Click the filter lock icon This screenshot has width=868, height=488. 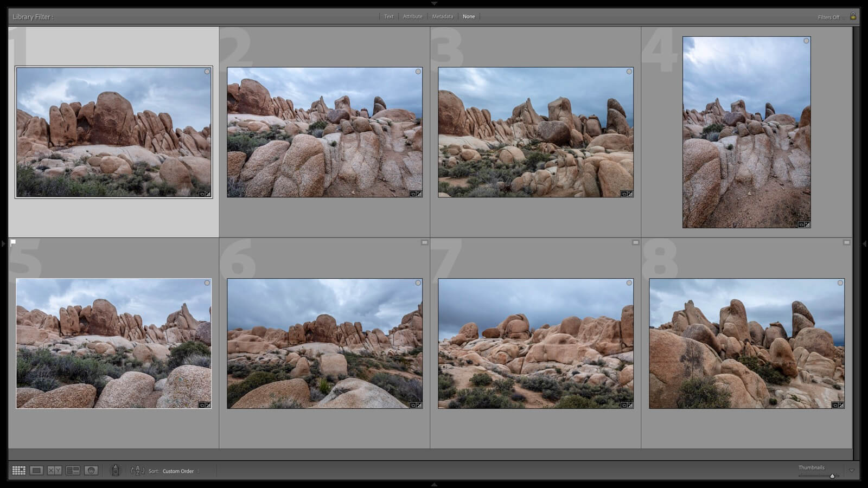pyautogui.click(x=853, y=16)
